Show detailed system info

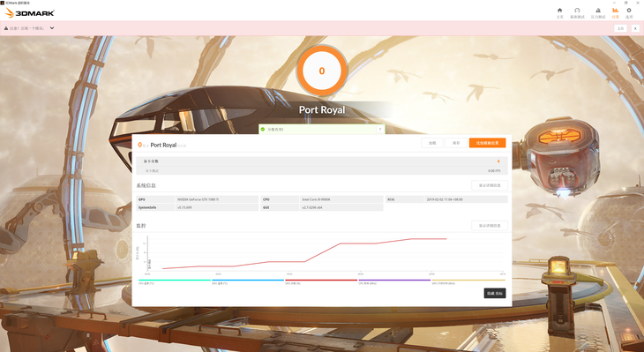[x=490, y=185]
